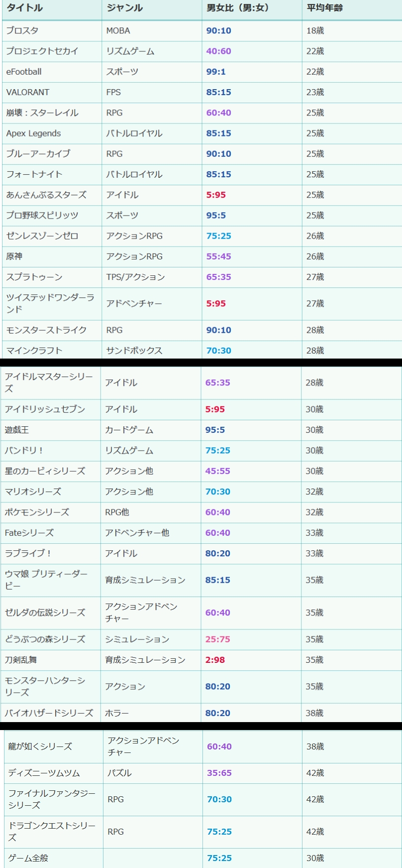Select the 2:98 gender ratio value
Screen dimensions: 402x868
point(215,660)
